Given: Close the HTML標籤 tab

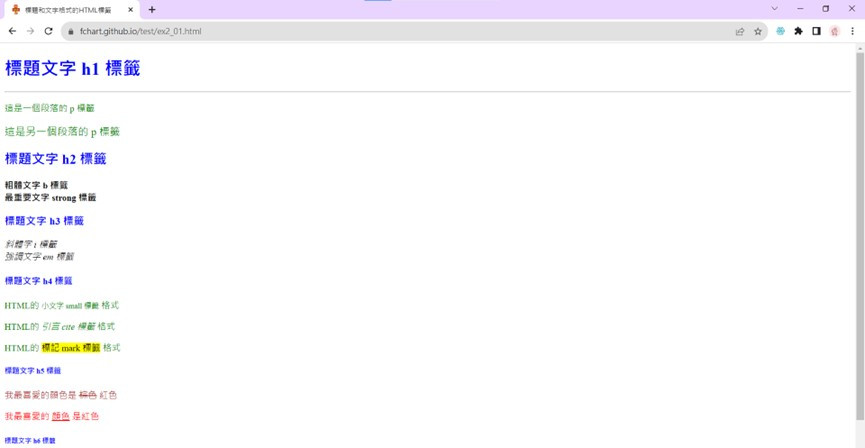Looking at the screenshot, I should click(131, 9).
